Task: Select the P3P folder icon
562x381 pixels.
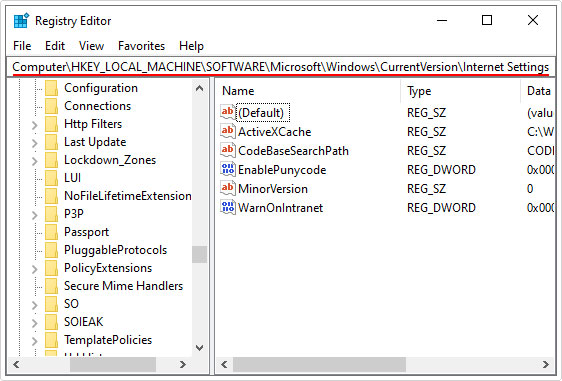Action: [51, 214]
